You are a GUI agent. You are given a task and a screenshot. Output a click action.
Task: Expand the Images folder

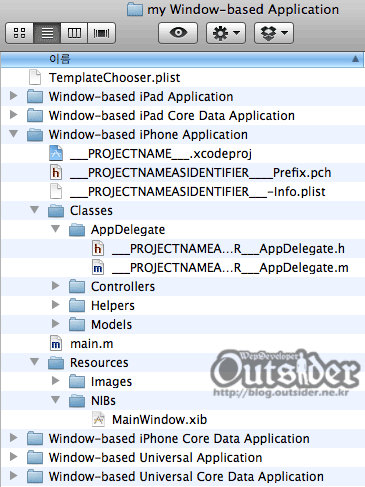pos(56,381)
